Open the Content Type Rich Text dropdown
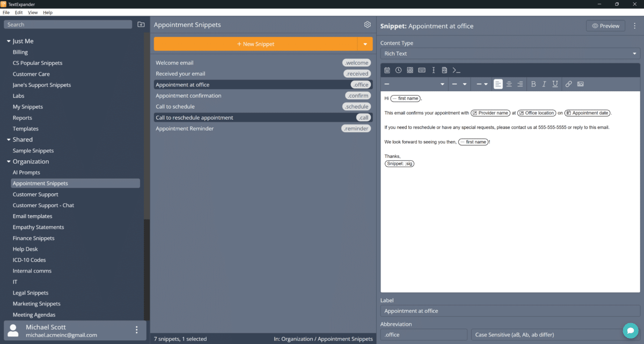Screen dimensions: 644x344 [x=510, y=54]
